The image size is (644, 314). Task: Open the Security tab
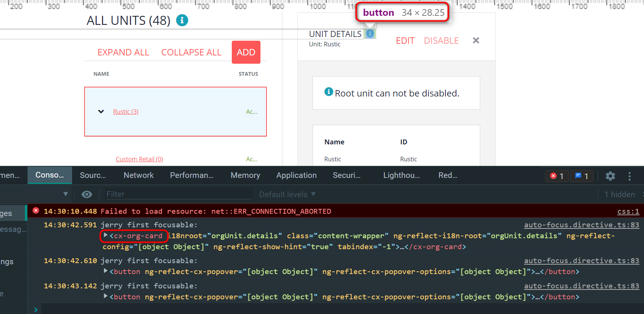point(347,175)
